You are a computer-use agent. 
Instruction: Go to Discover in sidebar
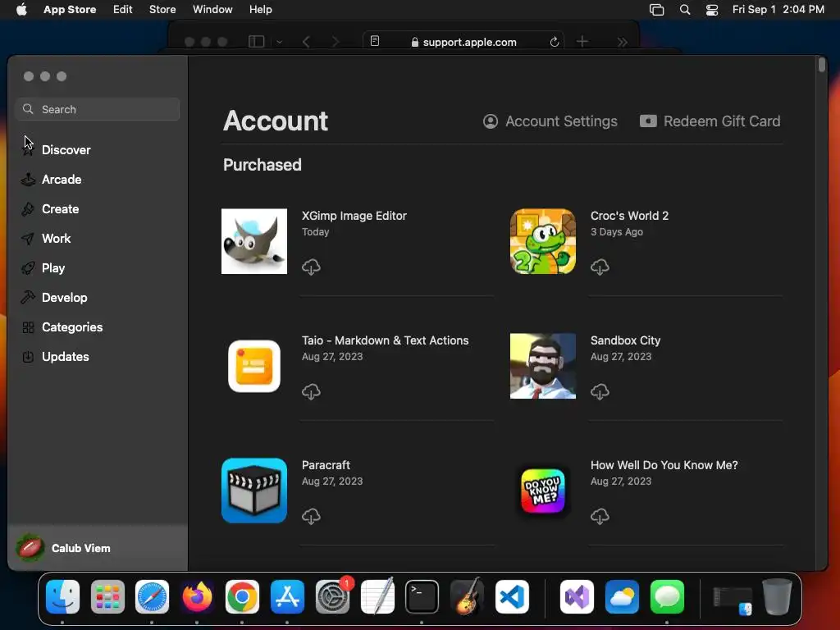tap(66, 150)
